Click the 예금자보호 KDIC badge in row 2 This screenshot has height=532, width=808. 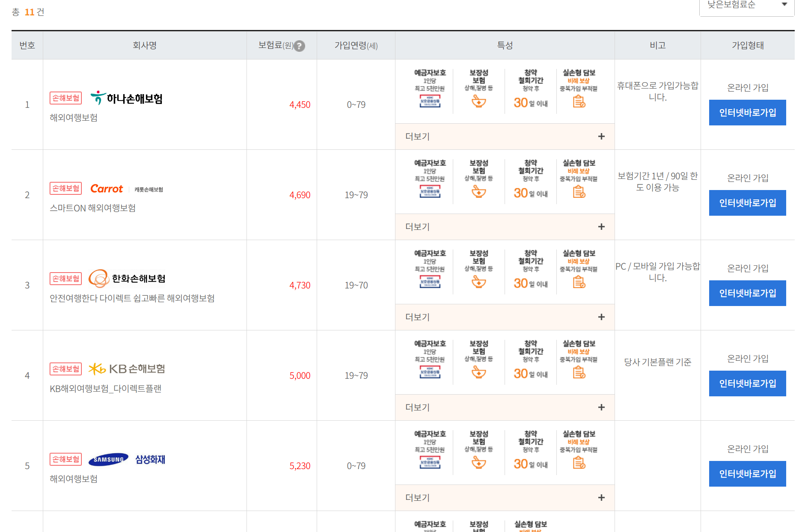[430, 191]
